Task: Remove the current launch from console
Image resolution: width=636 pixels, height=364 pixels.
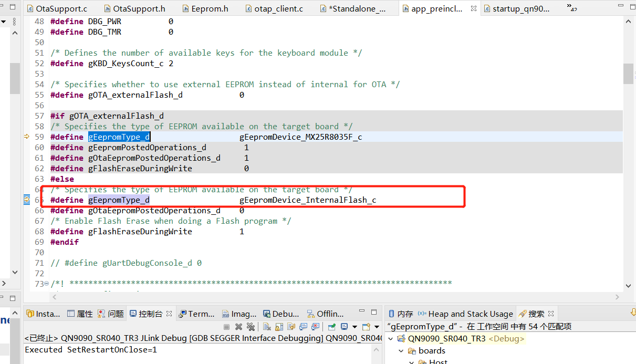Action: click(x=238, y=327)
